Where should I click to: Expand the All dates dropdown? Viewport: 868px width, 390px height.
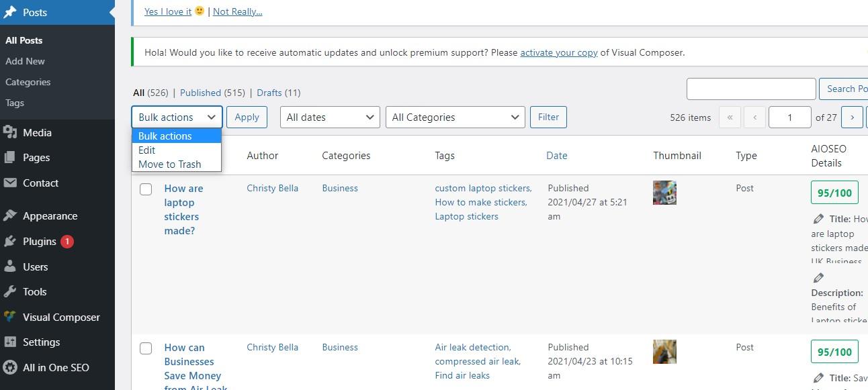click(x=330, y=117)
